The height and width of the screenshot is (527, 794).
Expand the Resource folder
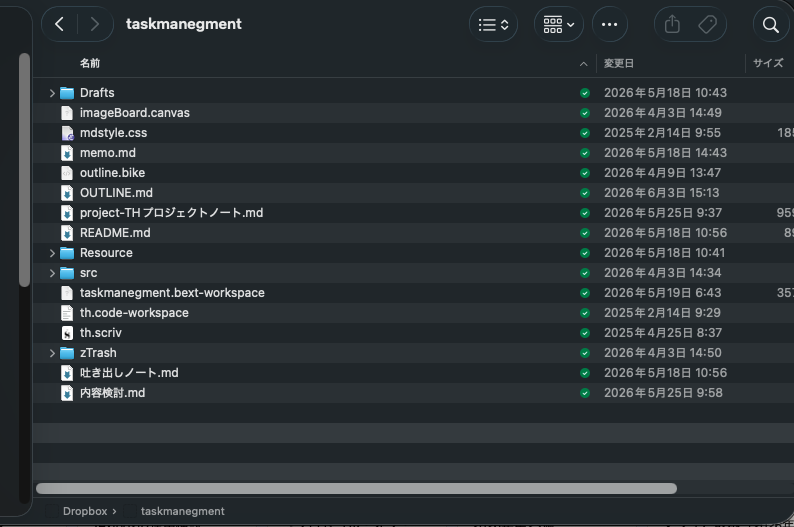point(52,253)
